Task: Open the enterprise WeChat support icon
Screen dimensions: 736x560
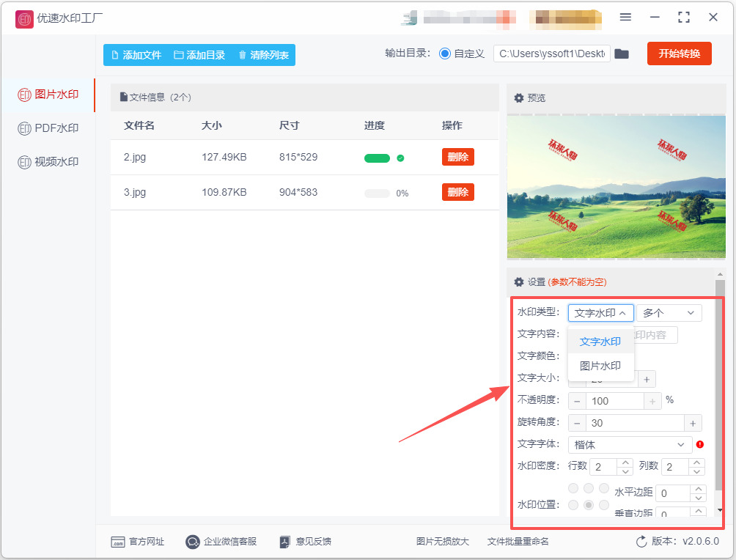Action: [193, 542]
